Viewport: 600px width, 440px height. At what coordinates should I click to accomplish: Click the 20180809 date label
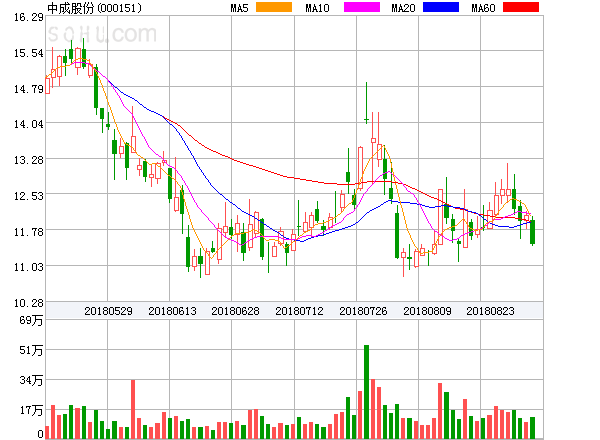[427, 311]
